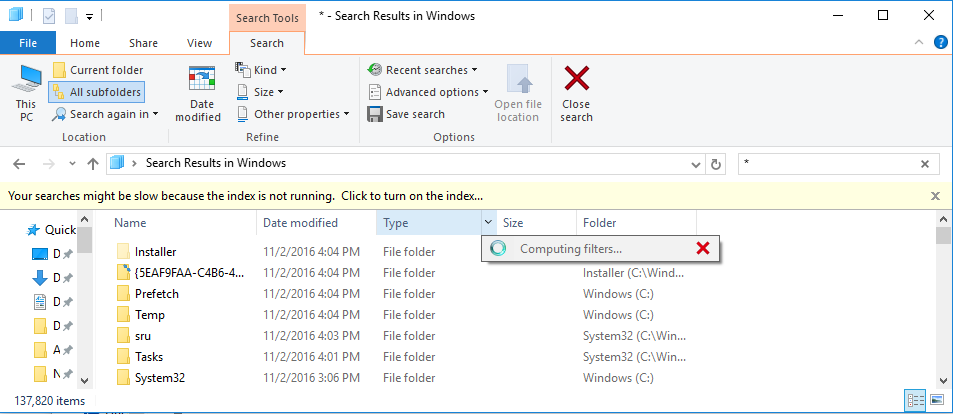
Task: Cancel the Computing filters popup
Action: (x=702, y=249)
